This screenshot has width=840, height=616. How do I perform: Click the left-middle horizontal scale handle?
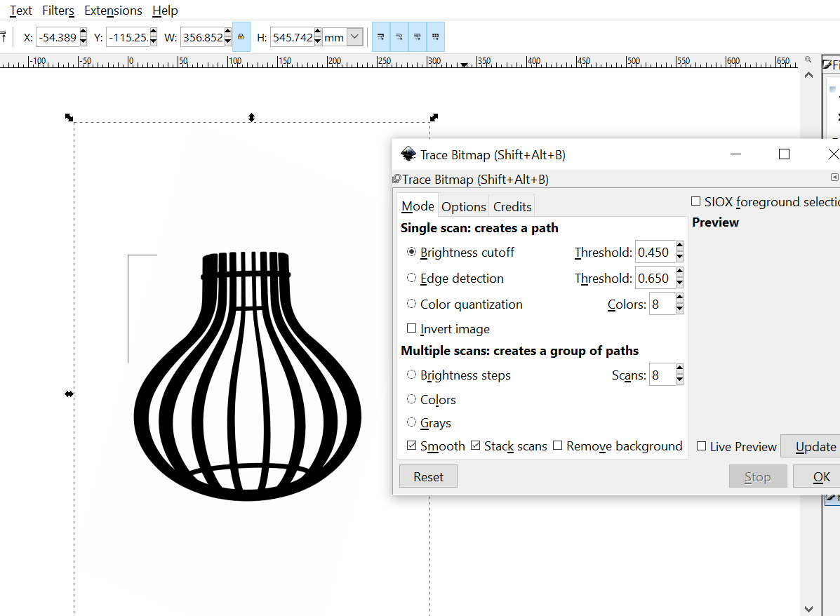pos(69,394)
